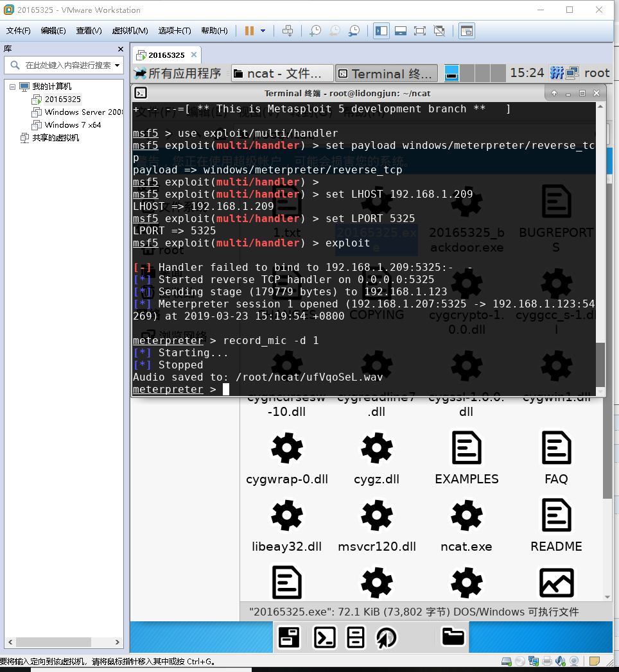
Task: Open the snapshot manager icon
Action: 354,31
